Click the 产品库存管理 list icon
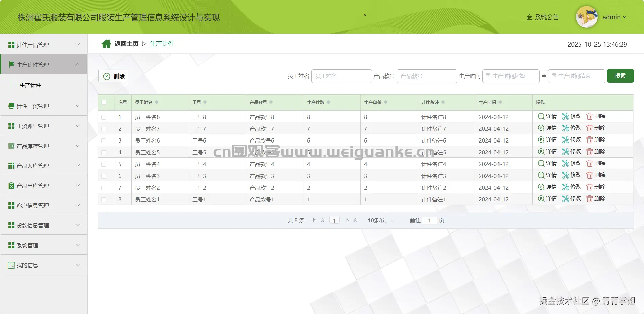This screenshot has height=314, width=644. [x=11, y=146]
